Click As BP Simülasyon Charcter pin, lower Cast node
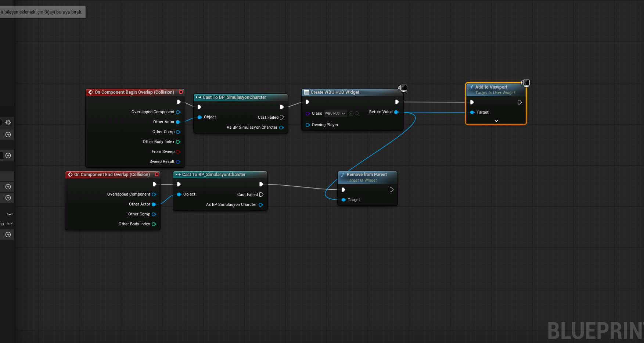 point(261,205)
